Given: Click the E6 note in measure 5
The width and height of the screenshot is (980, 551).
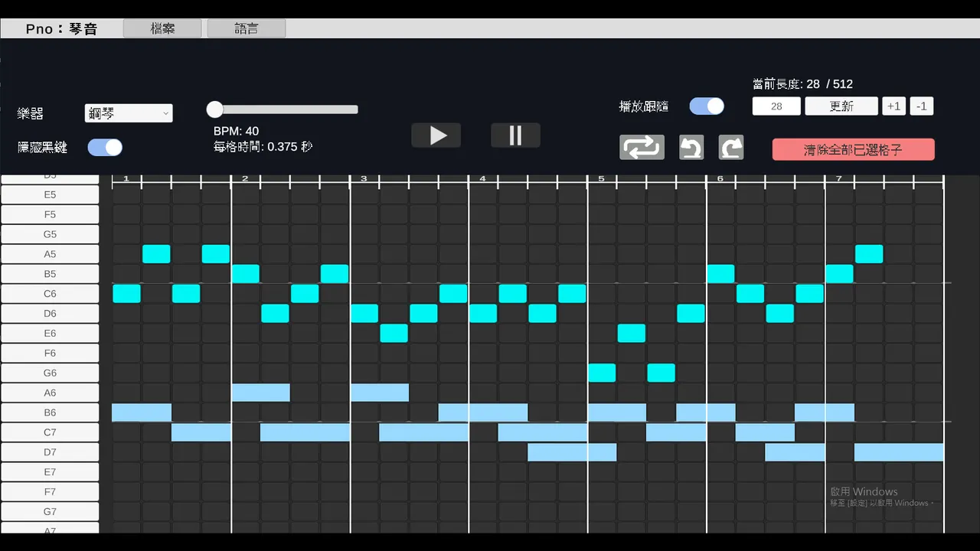Looking at the screenshot, I should point(631,334).
